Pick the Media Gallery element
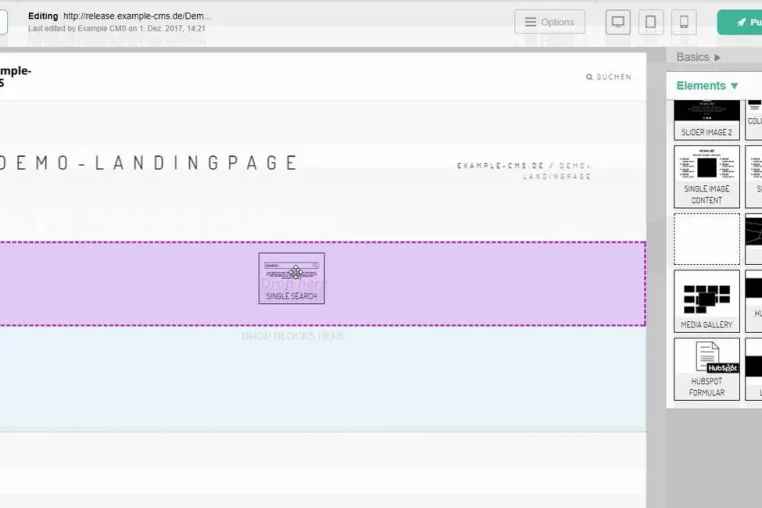Screen dimensions: 762x508 point(707,301)
